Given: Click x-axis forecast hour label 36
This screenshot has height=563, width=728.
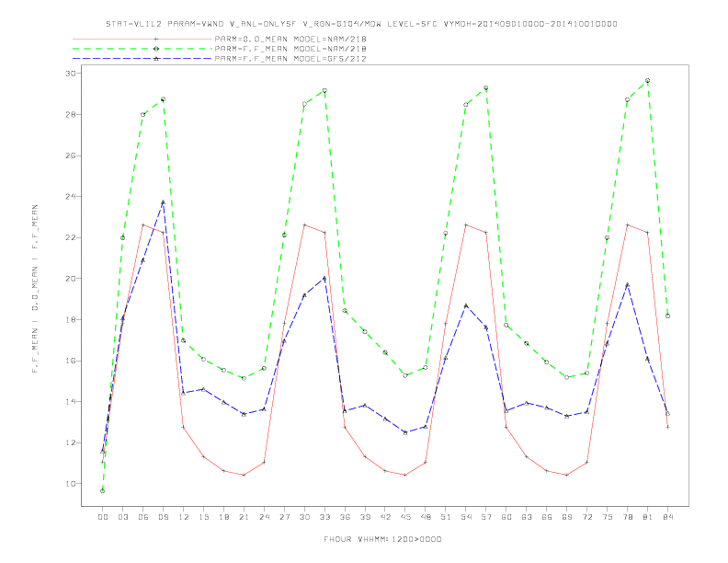Looking at the screenshot, I should tap(345, 517).
